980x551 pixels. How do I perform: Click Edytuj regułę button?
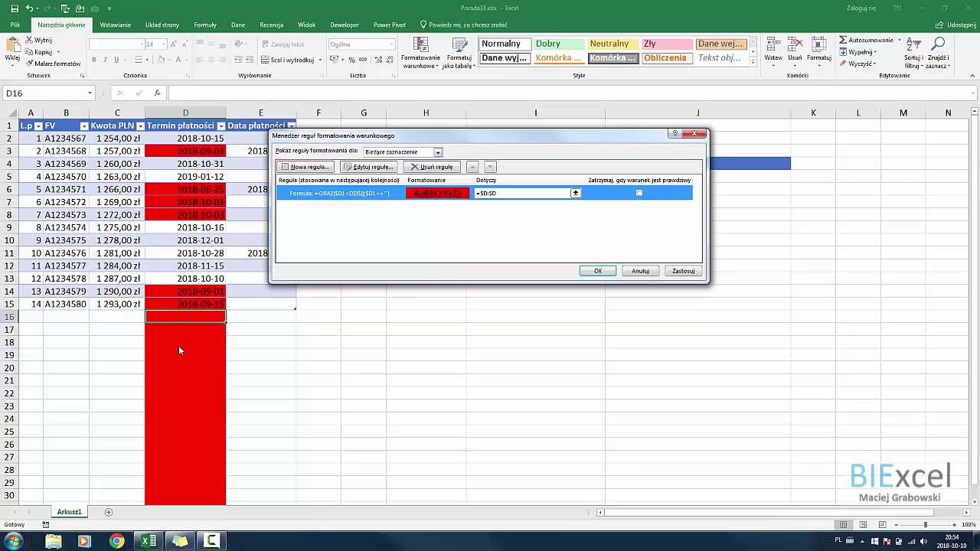368,167
